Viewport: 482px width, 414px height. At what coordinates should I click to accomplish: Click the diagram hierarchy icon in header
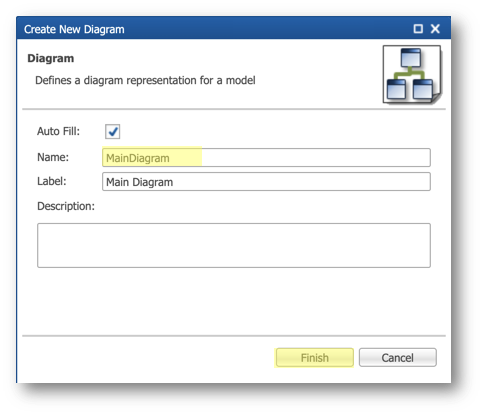[x=412, y=74]
